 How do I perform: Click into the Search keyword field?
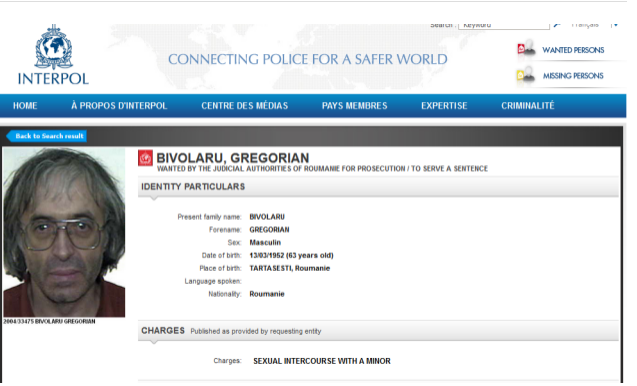(504, 25)
